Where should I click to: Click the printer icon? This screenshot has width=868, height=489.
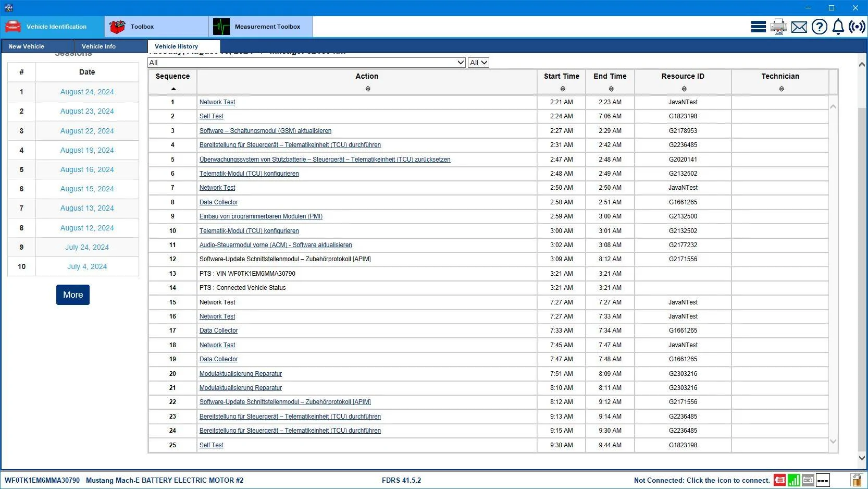click(x=778, y=27)
